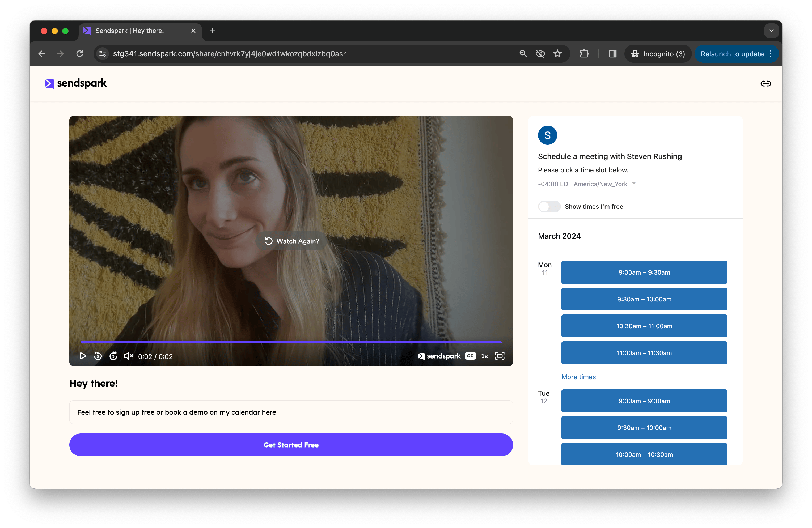Click Schedule a meeting with Steven Rushing text
812x528 pixels.
610,156
